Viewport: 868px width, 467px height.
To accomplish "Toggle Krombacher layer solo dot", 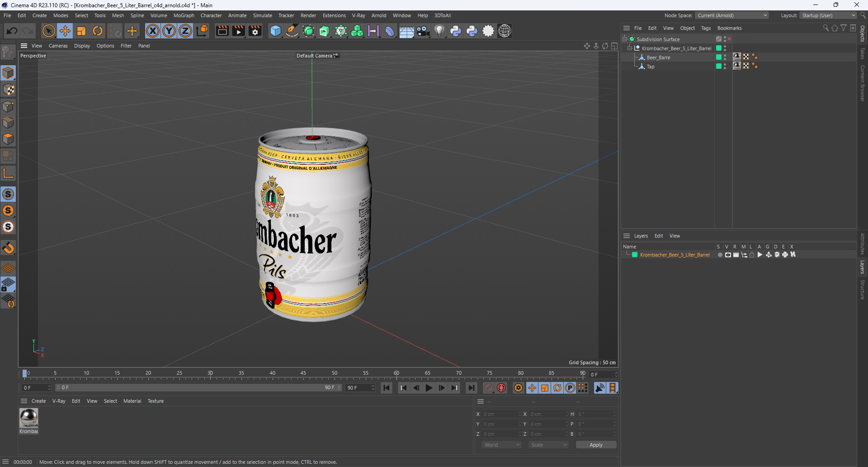I will click(x=720, y=255).
